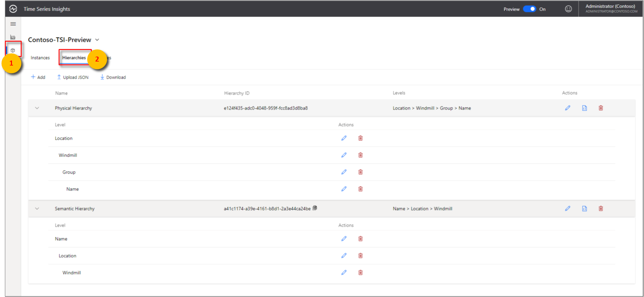This screenshot has height=297, width=644.
Task: Click the Hierarchy ID column header
Action: tap(237, 93)
